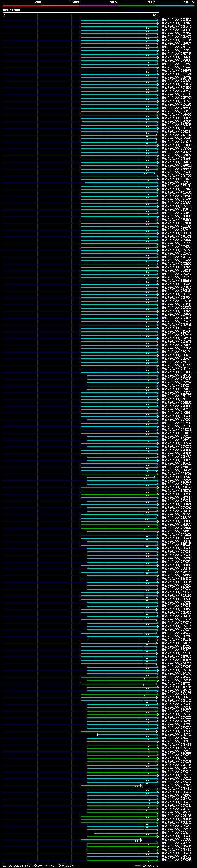197x868 pixels.
Task: Select hit label UniRef100_Q9SCB3
Action: [177, 81]
